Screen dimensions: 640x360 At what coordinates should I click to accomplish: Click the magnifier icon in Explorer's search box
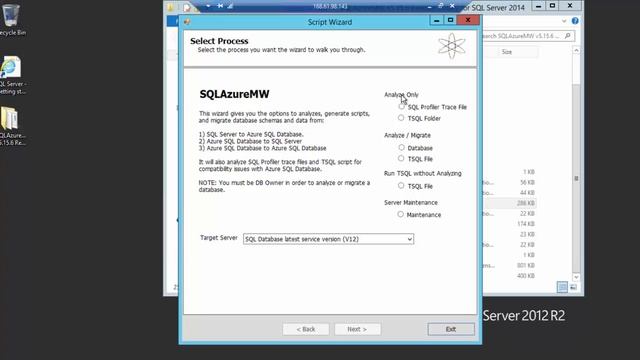(567, 36)
